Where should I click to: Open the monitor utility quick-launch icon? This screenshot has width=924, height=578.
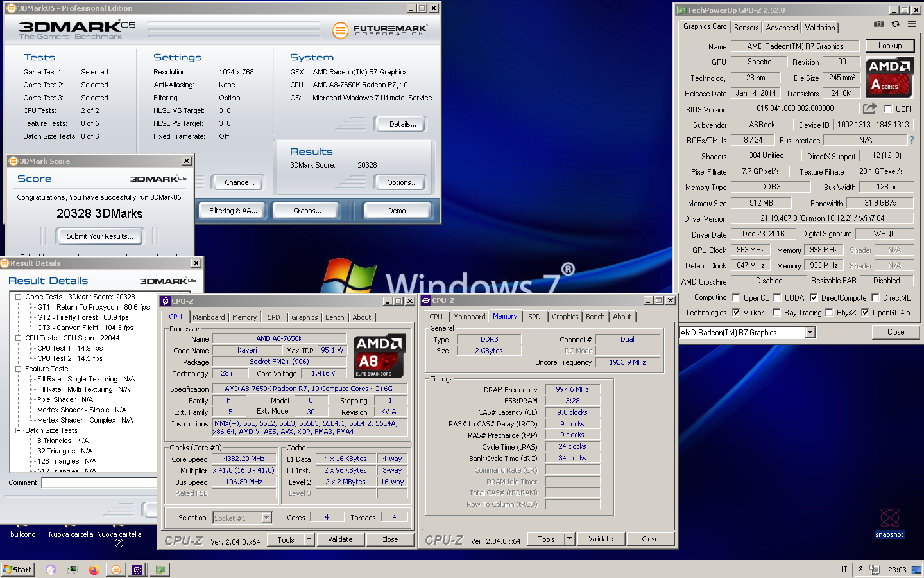click(73, 570)
